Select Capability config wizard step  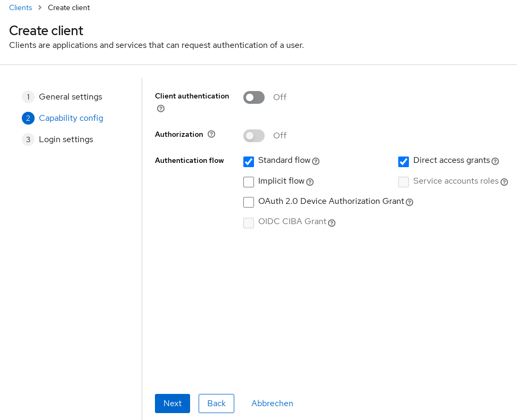[71, 118]
